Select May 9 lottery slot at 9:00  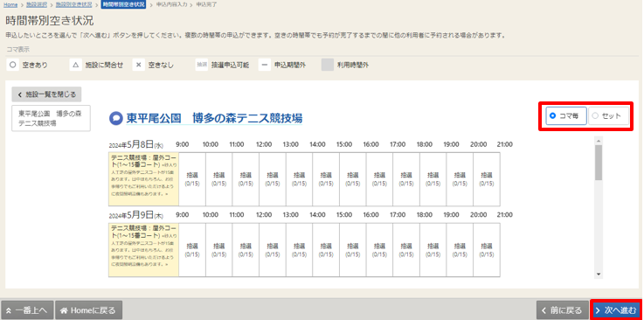[x=192, y=250]
